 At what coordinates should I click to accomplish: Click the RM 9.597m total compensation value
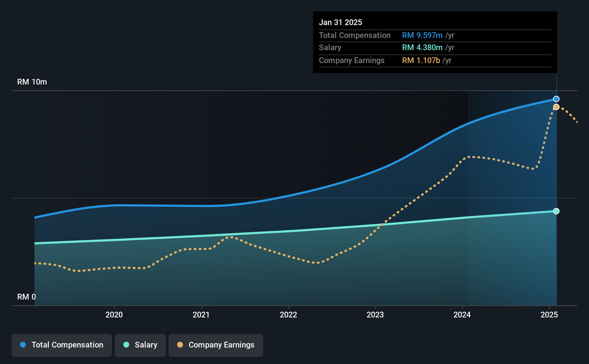[x=422, y=35]
